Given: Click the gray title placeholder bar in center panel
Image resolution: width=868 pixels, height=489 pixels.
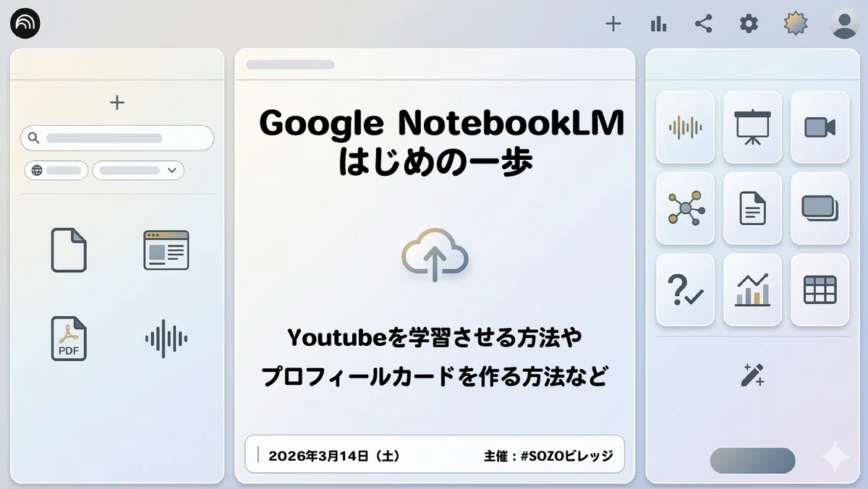Looking at the screenshot, I should click(x=290, y=64).
